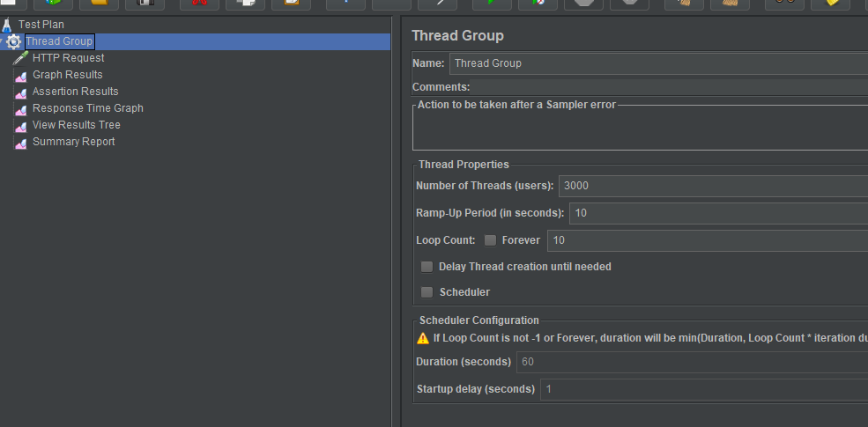Enable Delay Thread creation until needed
Image resolution: width=868 pixels, height=427 pixels.
point(427,267)
